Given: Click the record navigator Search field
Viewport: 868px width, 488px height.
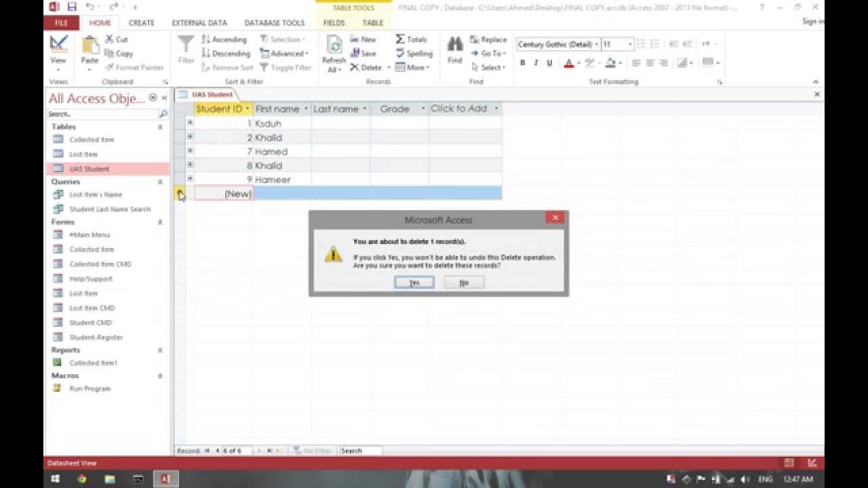Looking at the screenshot, I should (361, 451).
